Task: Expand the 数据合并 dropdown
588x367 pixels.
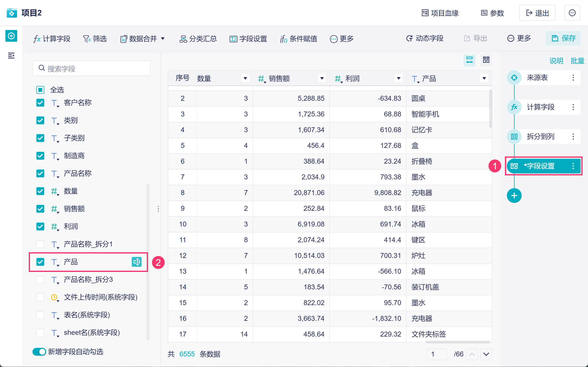Action: click(x=143, y=39)
